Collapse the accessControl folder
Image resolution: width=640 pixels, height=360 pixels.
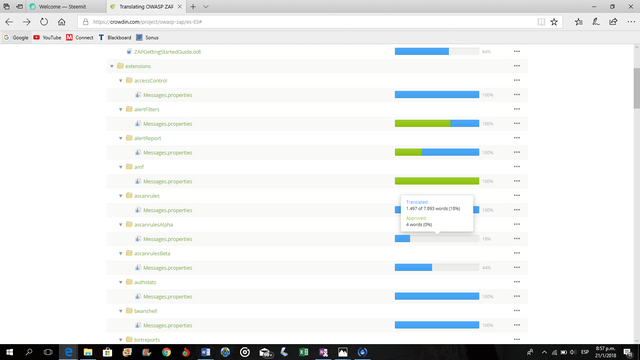[x=121, y=80]
